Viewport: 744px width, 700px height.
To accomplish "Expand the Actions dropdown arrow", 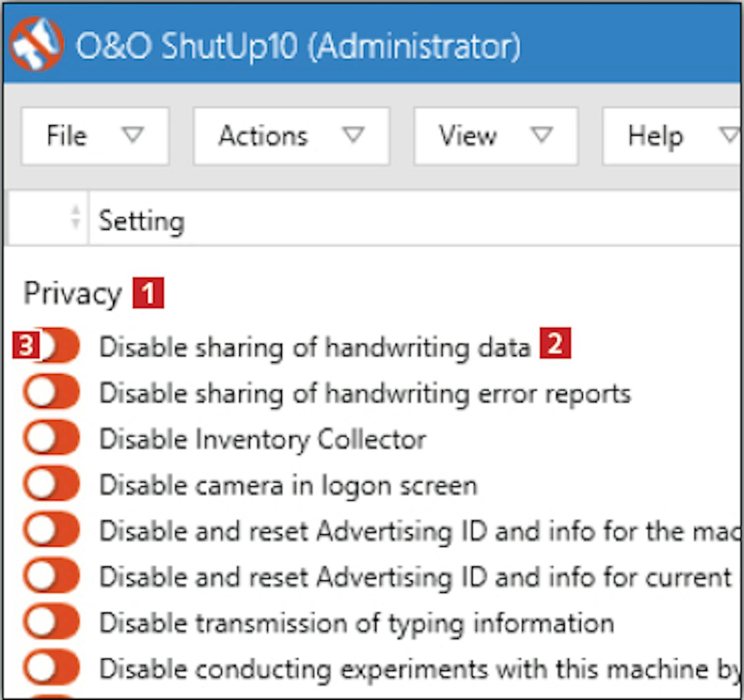I will click(353, 135).
